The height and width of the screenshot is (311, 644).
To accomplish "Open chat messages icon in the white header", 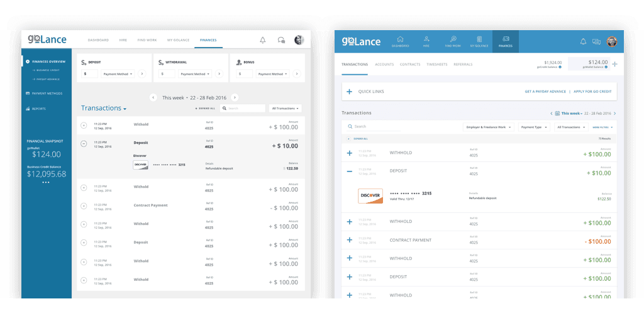I will tap(281, 40).
